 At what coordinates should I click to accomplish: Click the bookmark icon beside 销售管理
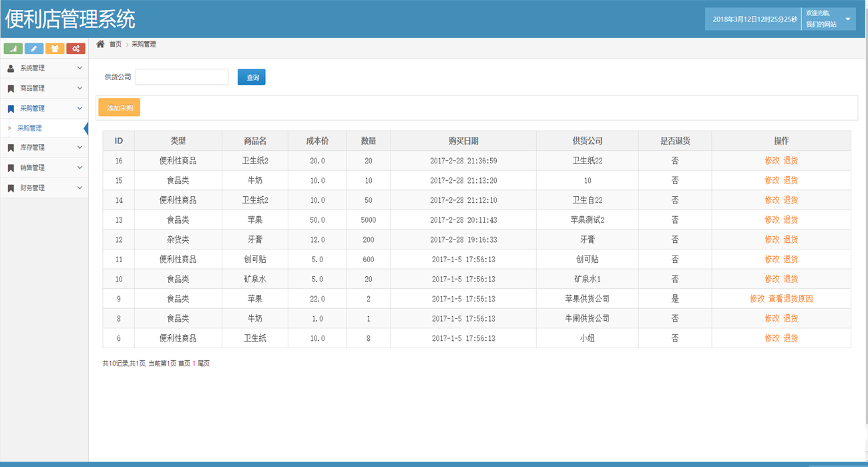[x=11, y=167]
